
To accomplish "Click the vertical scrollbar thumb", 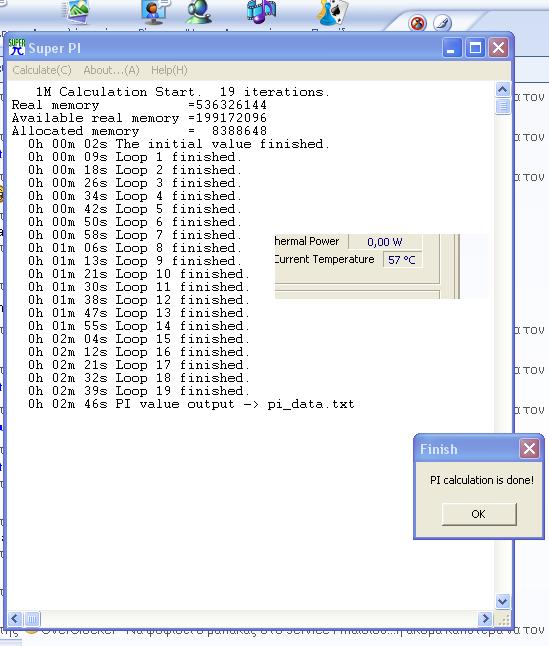I will [502, 107].
